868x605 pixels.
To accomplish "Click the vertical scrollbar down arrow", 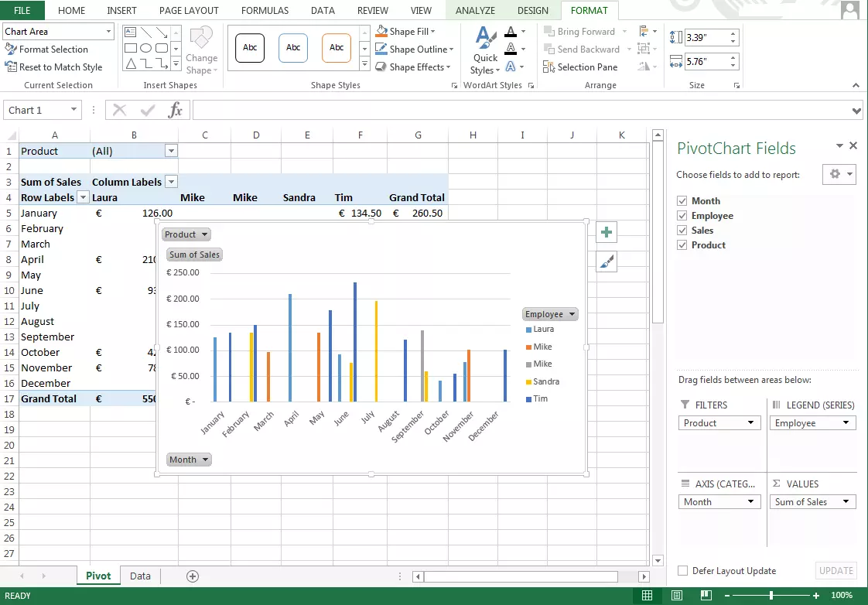I will point(658,561).
